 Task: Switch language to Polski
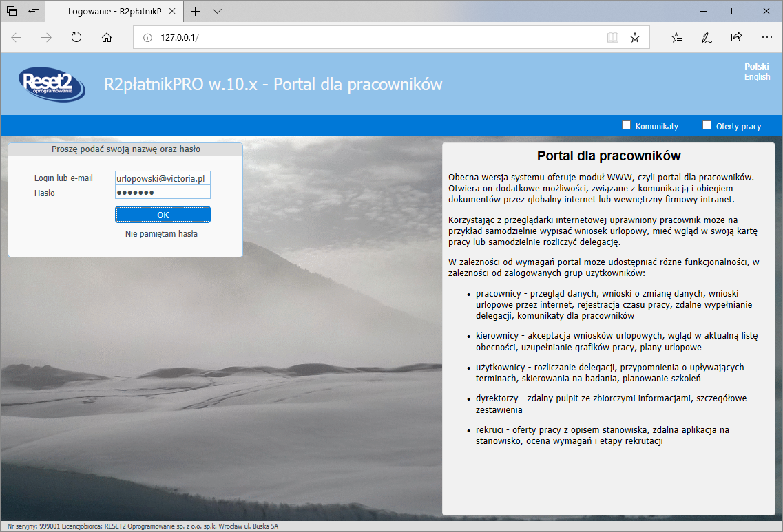(757, 66)
